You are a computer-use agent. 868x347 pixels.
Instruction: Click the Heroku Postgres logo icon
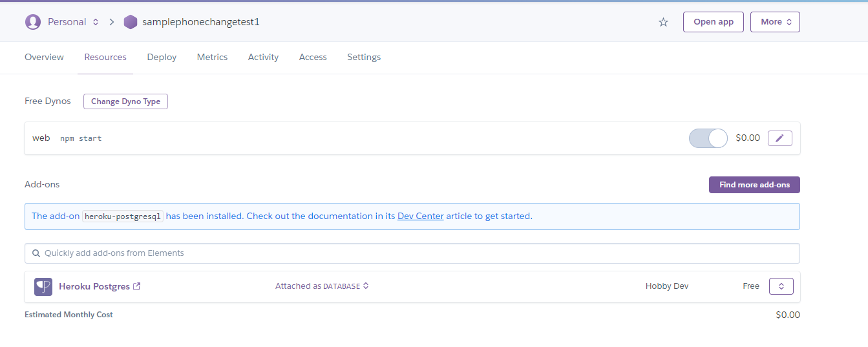tap(43, 287)
